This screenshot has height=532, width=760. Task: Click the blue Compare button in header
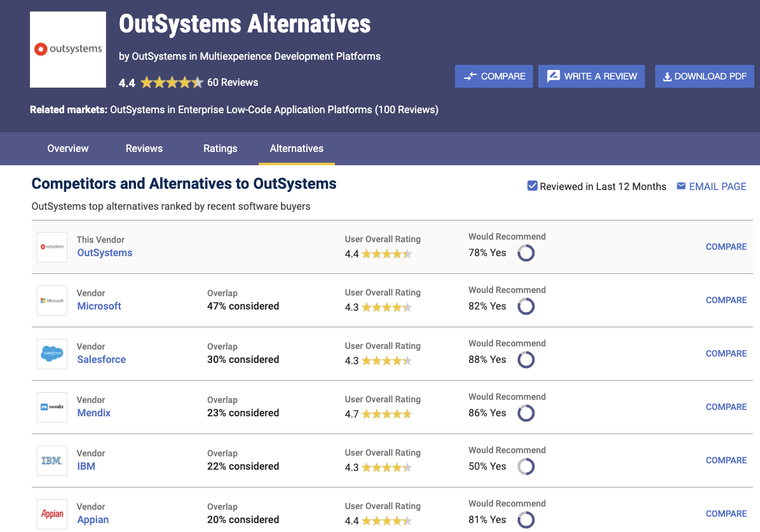click(494, 76)
